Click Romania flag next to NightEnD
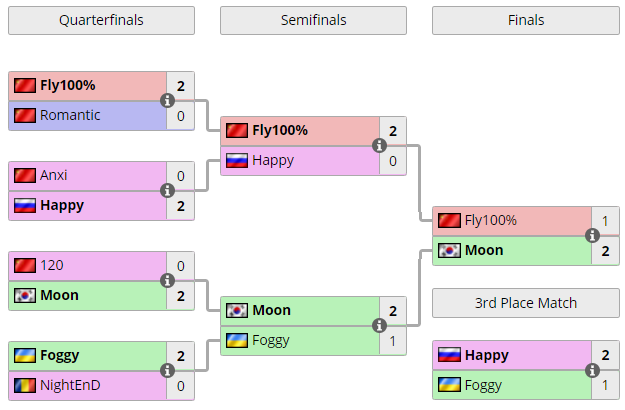Screen dimensions: 625x410 click(25, 385)
